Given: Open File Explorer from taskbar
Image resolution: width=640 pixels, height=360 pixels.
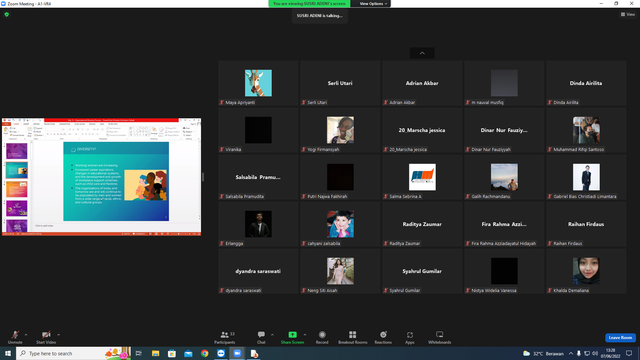Looking at the screenshot, I should pos(156,353).
